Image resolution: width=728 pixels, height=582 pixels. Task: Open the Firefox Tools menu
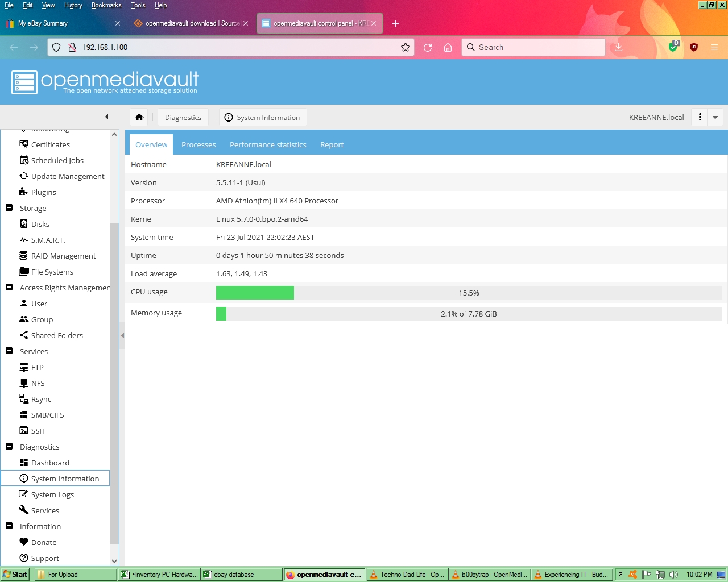click(138, 5)
